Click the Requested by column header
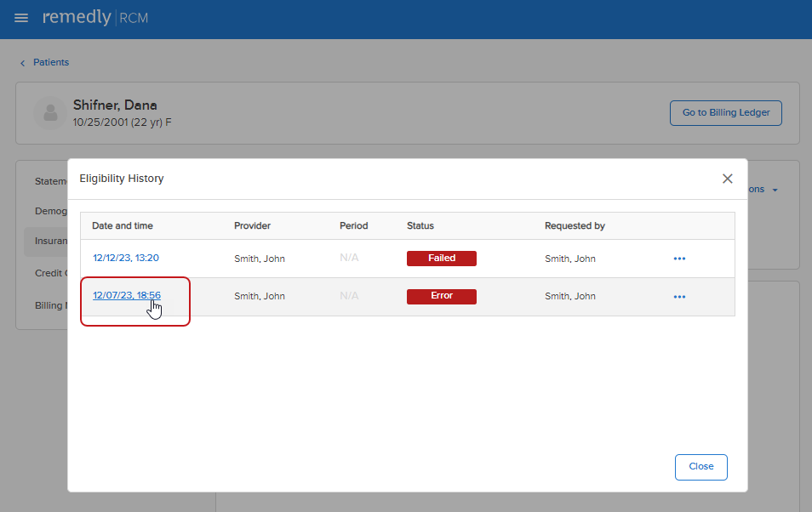Viewport: 812px width, 512px height. point(575,226)
